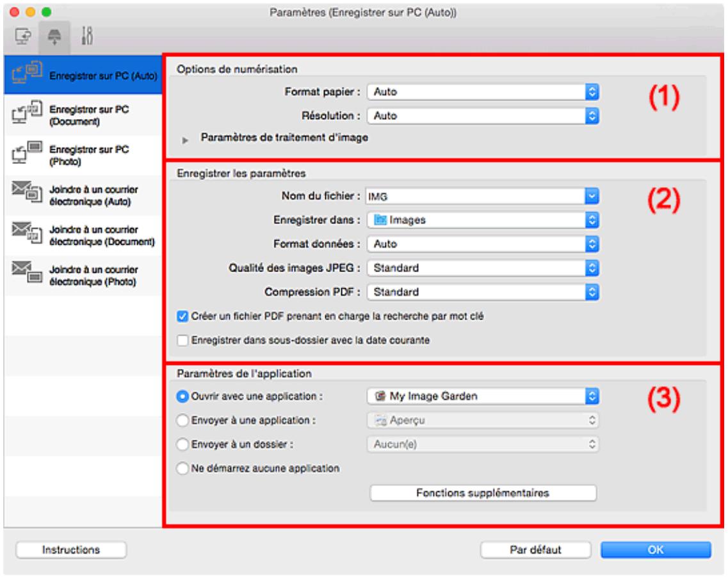The image size is (728, 577).
Task: Open the My Image Garden application dropdown
Action: pos(483,396)
